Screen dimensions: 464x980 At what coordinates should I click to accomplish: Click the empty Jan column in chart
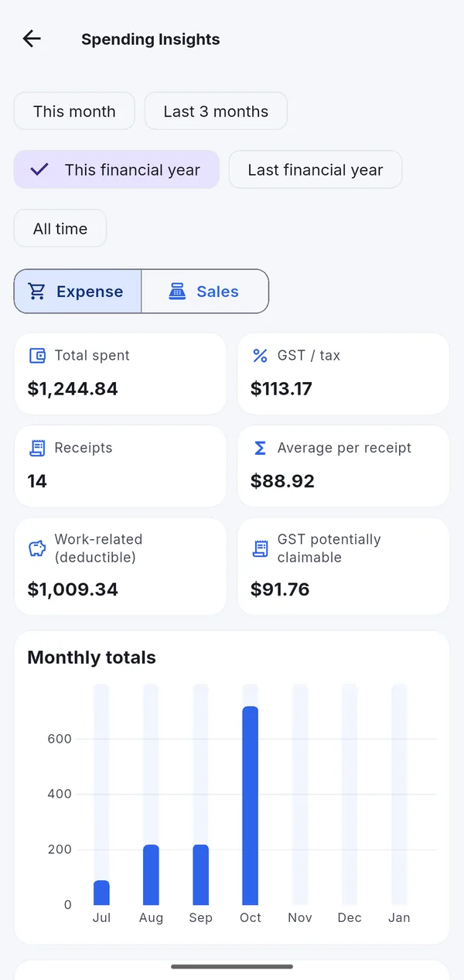click(399, 794)
